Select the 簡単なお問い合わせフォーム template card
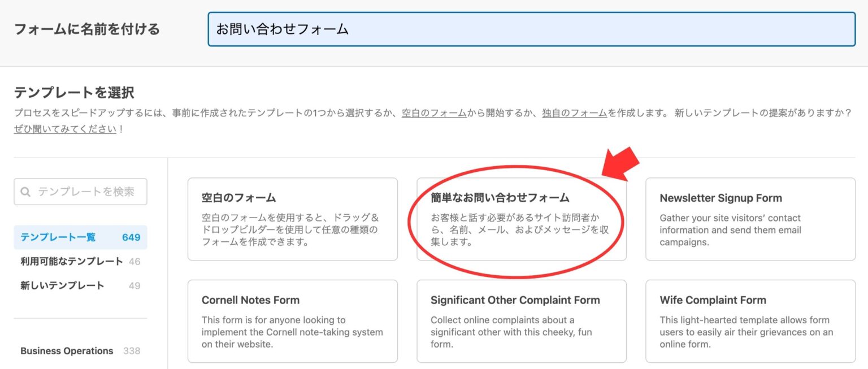This screenshot has width=868, height=369. point(521,220)
